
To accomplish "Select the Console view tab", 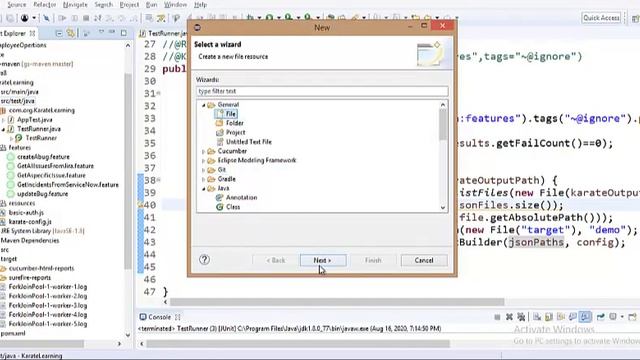I will [x=159, y=317].
